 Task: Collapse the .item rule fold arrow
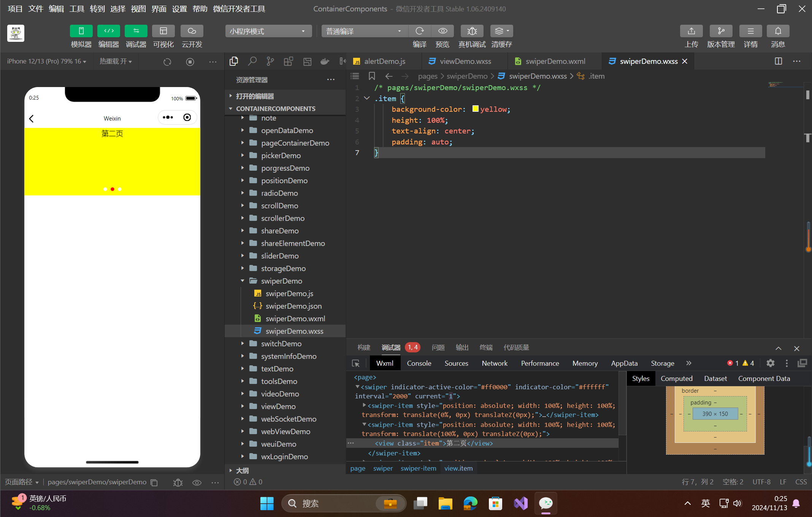367,98
